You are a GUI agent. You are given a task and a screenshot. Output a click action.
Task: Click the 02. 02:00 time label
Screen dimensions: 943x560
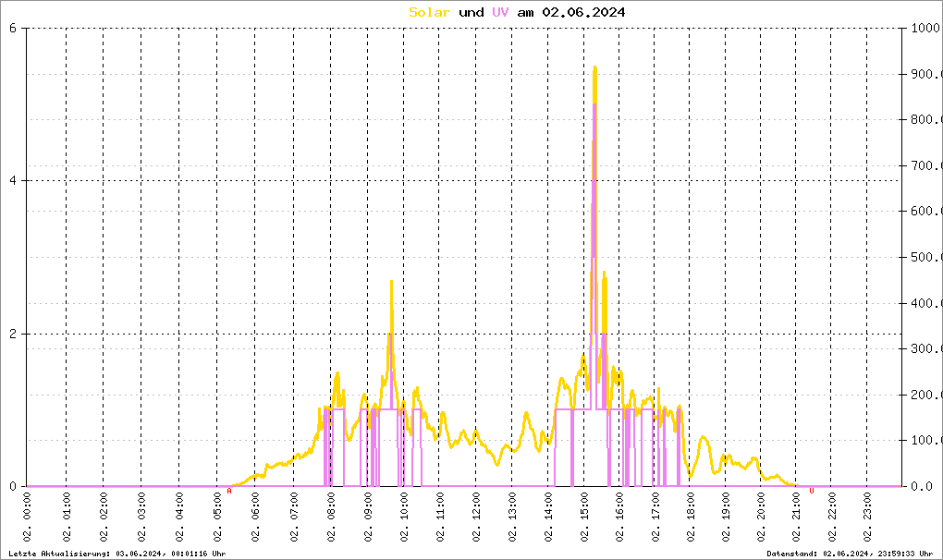pyautogui.click(x=104, y=517)
